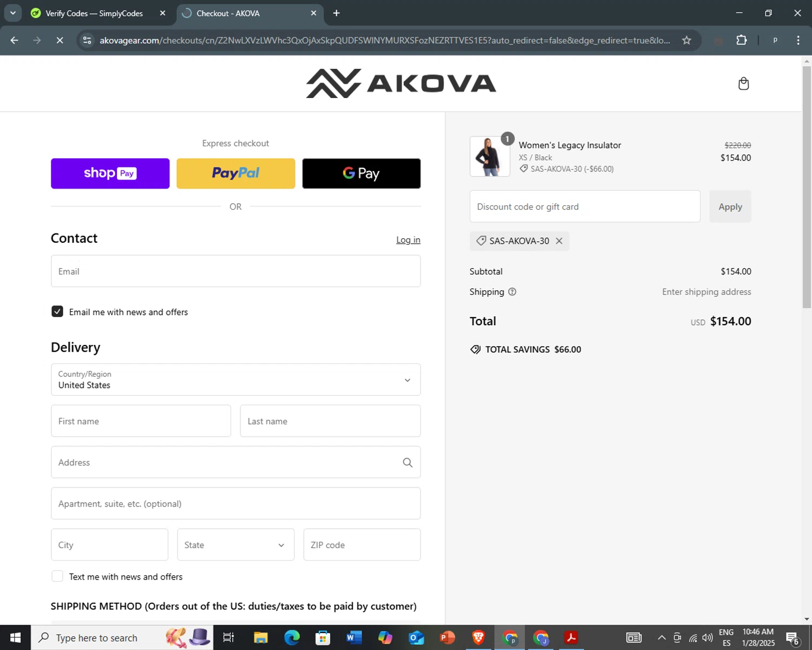Expand the State dropdown
The height and width of the screenshot is (650, 812).
[235, 545]
